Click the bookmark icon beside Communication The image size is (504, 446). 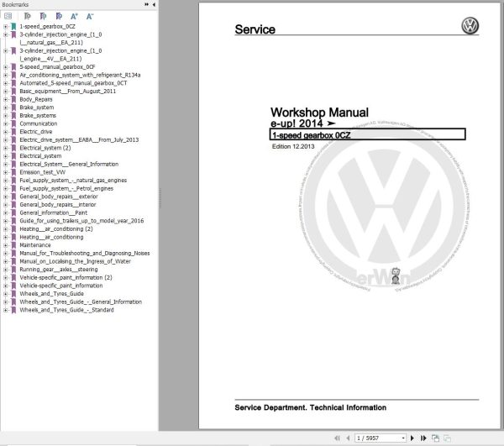point(13,123)
